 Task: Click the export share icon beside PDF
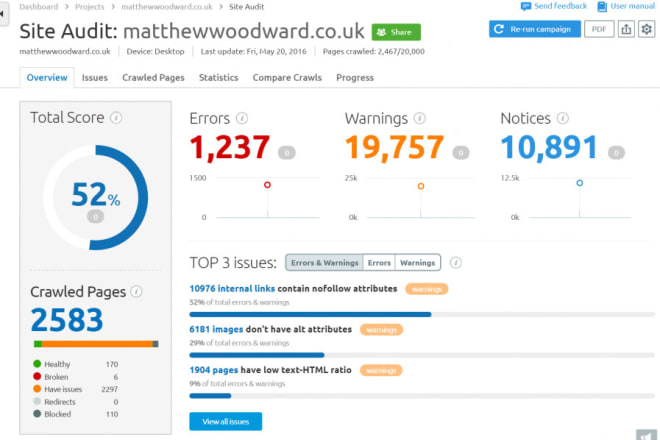tap(626, 29)
